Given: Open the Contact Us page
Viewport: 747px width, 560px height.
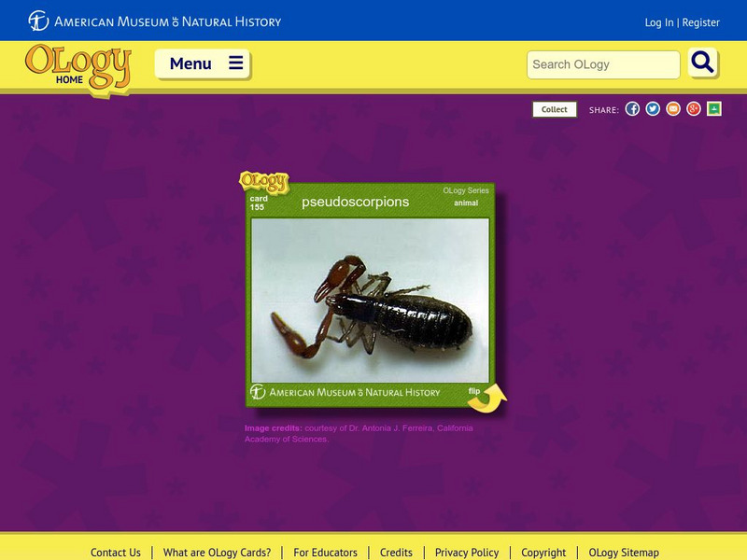Looking at the screenshot, I should tap(115, 552).
